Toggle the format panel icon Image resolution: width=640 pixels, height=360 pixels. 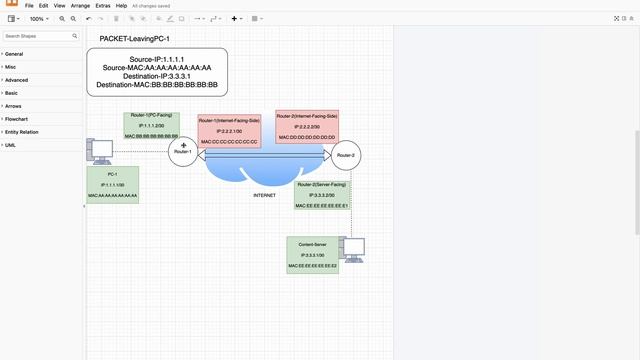(x=624, y=18)
